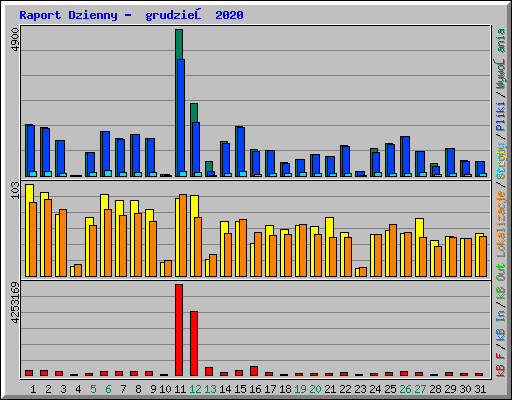512x400 pixels.
Task: Click the cyan 'Strony' legend label
Action: tap(501, 161)
